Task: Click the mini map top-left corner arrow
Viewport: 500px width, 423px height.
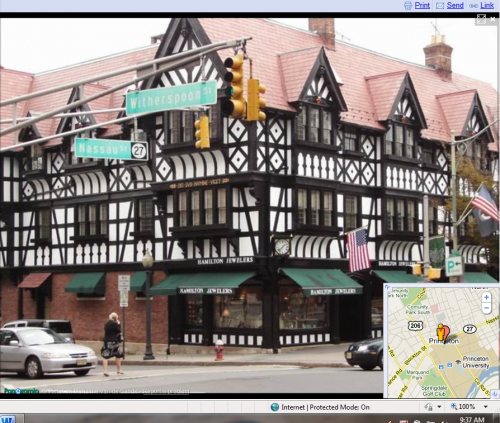Action: point(388,288)
